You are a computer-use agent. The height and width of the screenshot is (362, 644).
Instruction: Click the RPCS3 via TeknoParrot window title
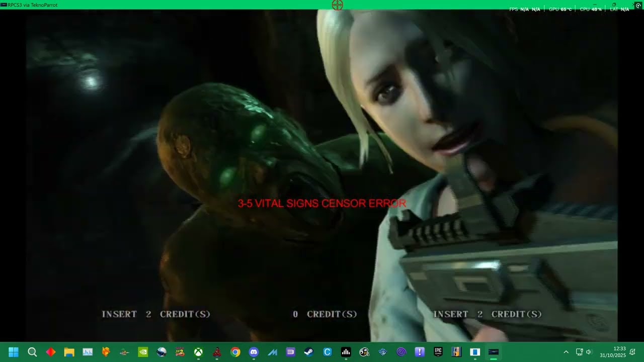click(32, 5)
